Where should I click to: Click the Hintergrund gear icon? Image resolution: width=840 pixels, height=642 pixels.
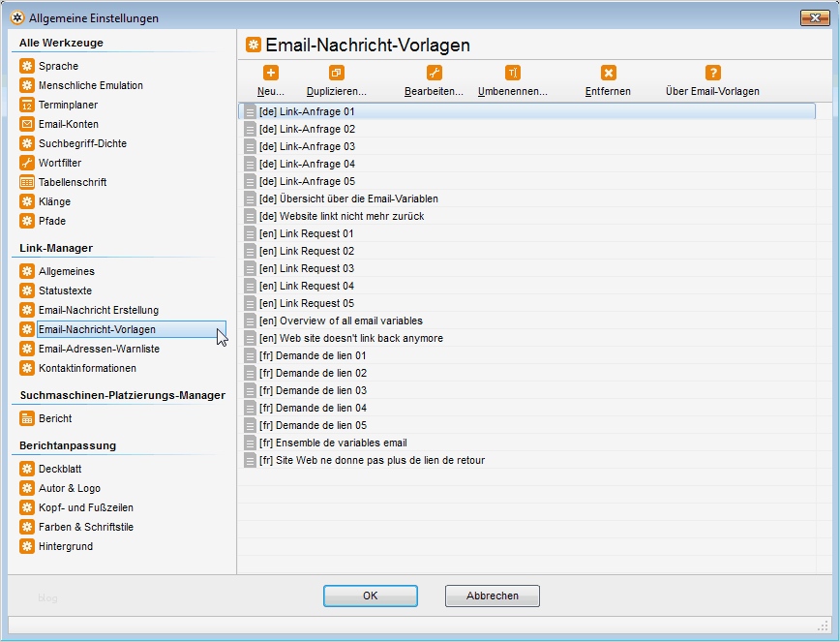(x=27, y=546)
